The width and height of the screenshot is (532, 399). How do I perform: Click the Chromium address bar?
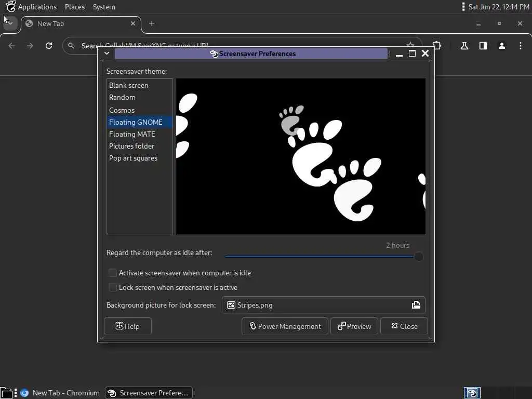click(243, 46)
